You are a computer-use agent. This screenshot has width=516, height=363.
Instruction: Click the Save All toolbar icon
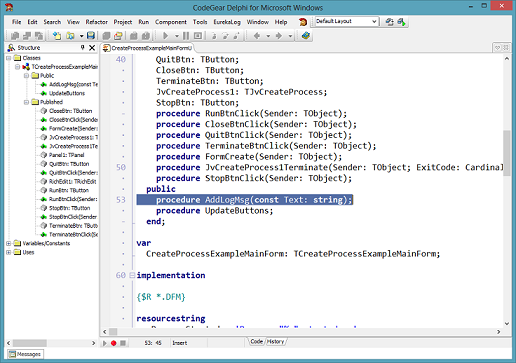[106, 35]
